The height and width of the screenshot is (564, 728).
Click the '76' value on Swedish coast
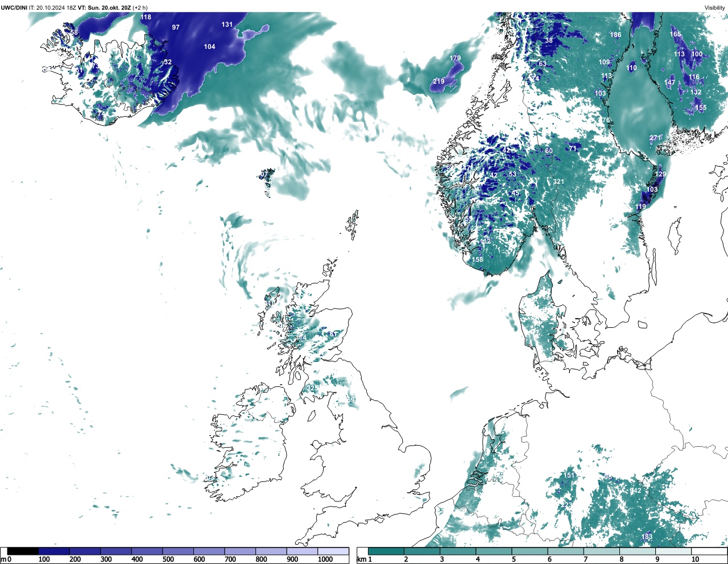tap(606, 121)
